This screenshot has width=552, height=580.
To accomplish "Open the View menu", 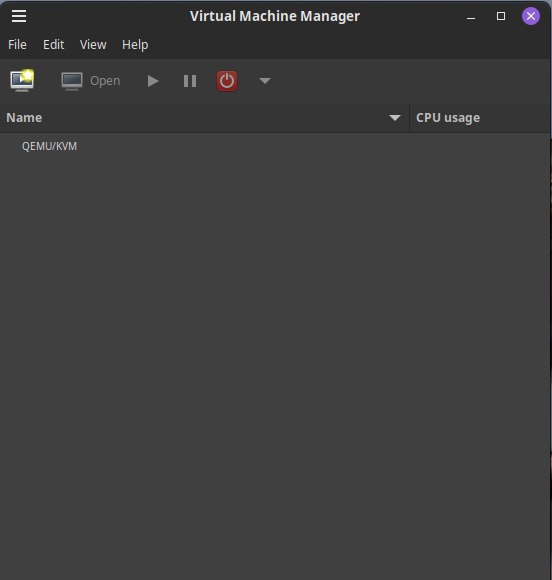I will click(x=93, y=45).
